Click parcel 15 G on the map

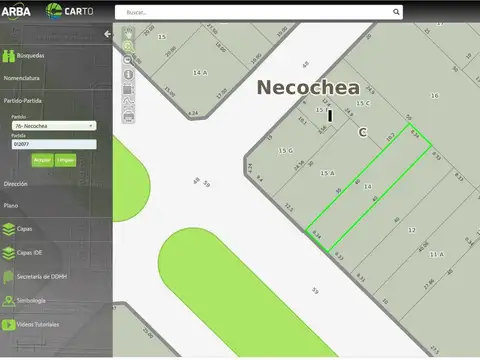pos(286,151)
